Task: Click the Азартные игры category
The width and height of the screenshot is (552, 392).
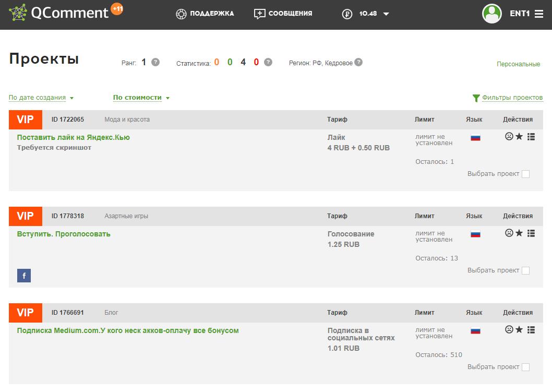Action: (x=126, y=216)
